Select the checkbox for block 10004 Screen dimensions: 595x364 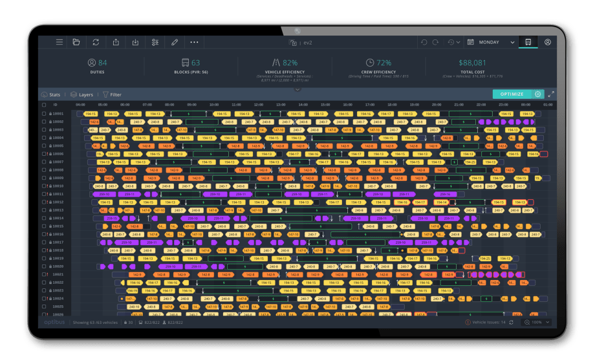point(45,138)
